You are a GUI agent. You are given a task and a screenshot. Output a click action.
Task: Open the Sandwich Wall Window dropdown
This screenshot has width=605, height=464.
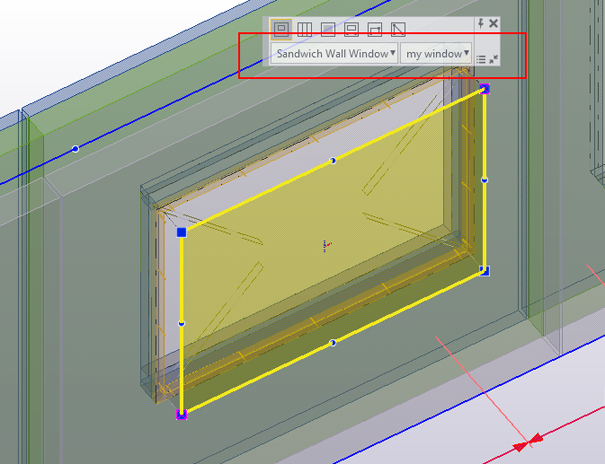[x=334, y=53]
